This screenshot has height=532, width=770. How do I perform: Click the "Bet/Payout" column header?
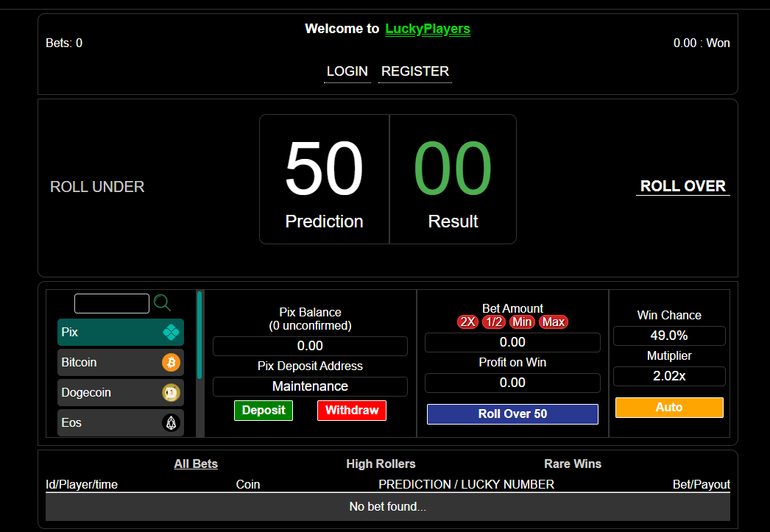(702, 485)
